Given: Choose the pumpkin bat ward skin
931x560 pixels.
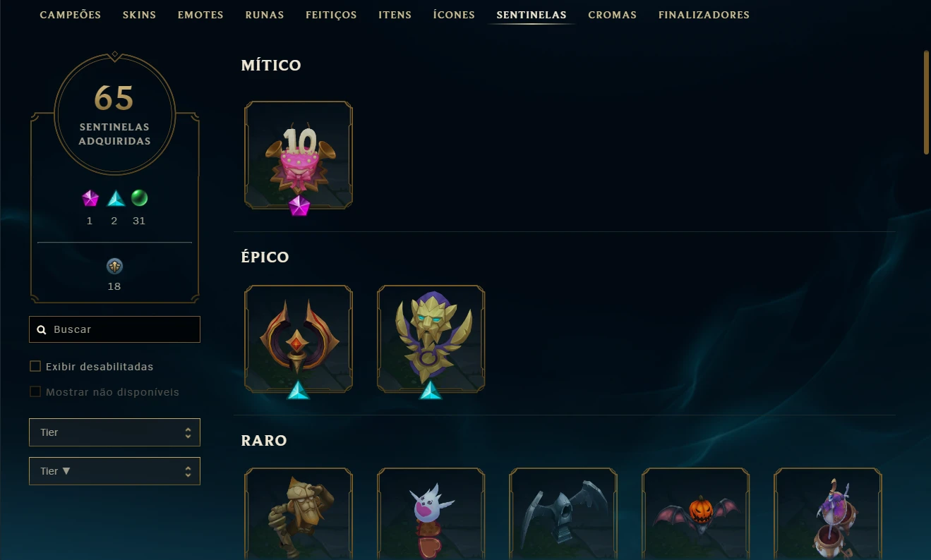Looking at the screenshot, I should pos(695,513).
